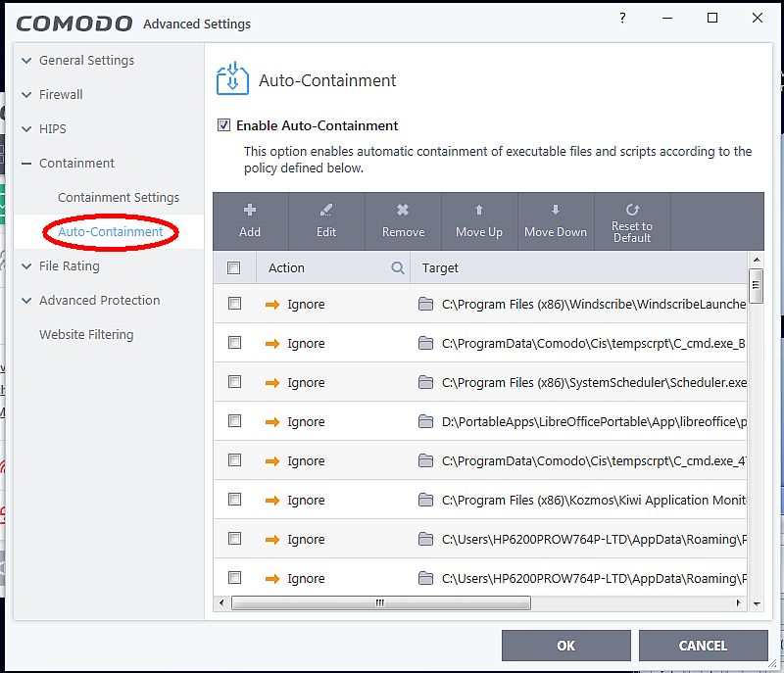Image resolution: width=784 pixels, height=673 pixels.
Task: Click the horizontal scrollbar thumb under the table
Action: [379, 603]
